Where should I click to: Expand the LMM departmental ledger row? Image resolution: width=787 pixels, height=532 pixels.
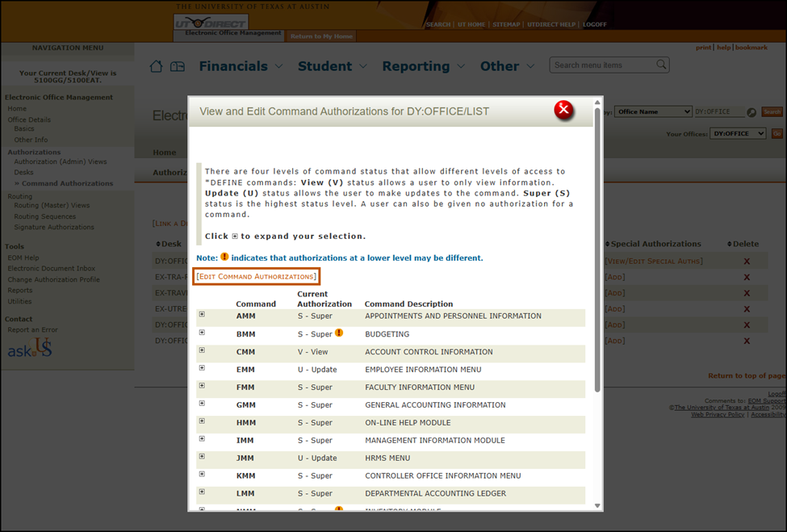(202, 492)
